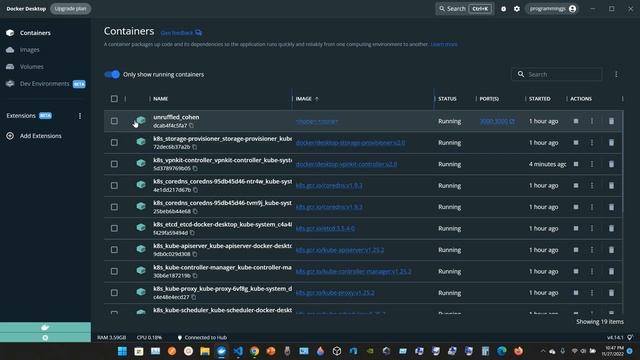Sort by the STARTED column header

coord(540,99)
